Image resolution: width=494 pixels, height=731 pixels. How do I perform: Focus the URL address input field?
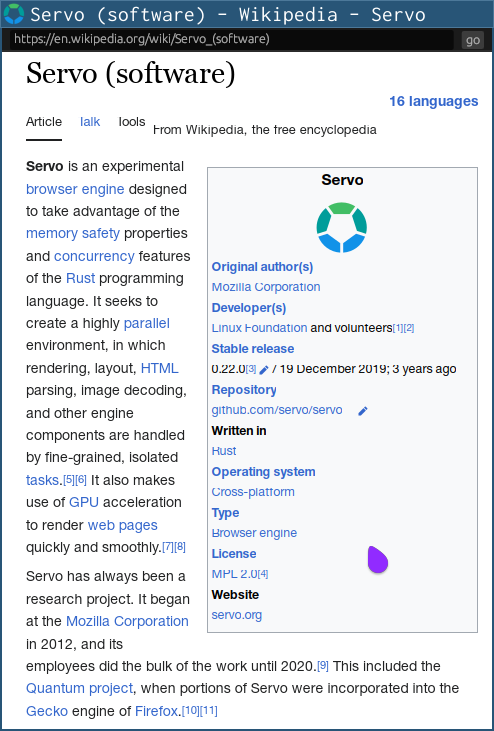pos(232,40)
